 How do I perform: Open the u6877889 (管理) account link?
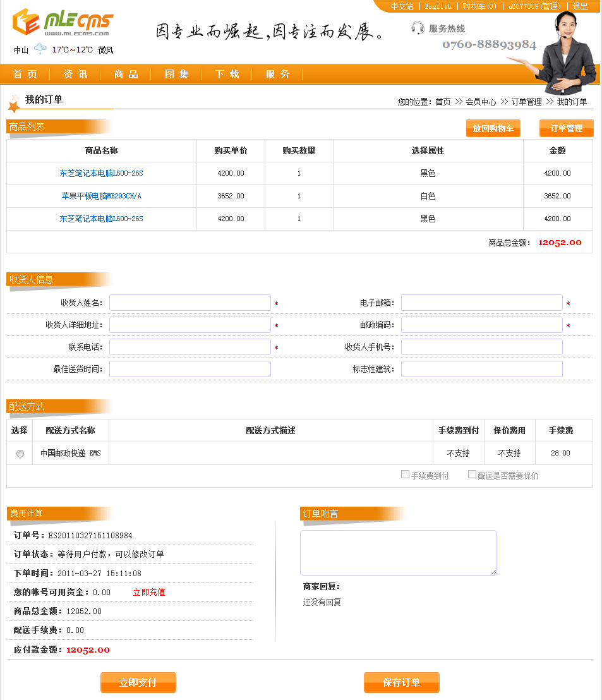pos(534,6)
